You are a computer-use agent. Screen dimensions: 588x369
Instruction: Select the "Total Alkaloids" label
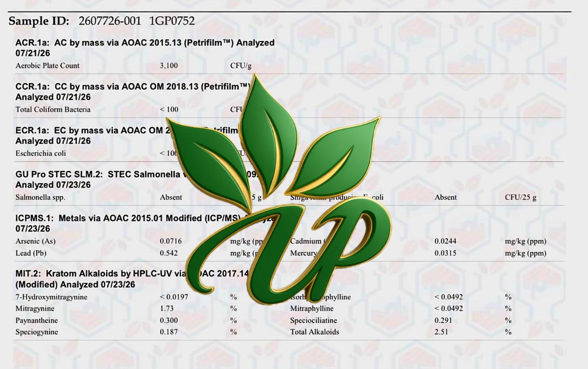click(x=315, y=332)
